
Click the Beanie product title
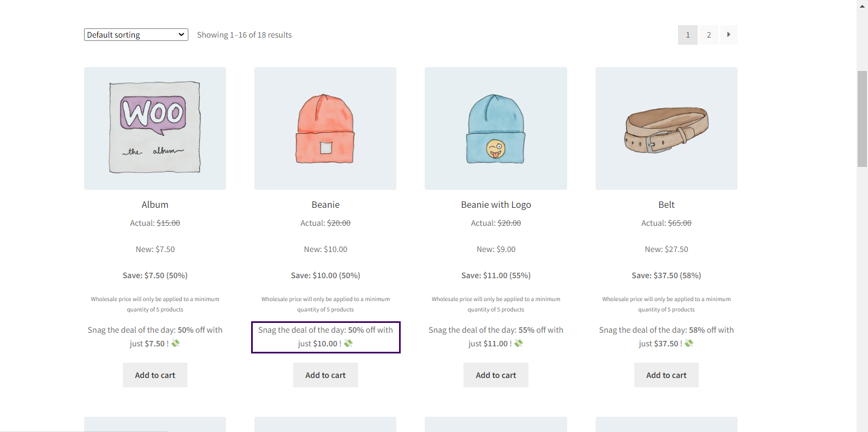pos(325,205)
